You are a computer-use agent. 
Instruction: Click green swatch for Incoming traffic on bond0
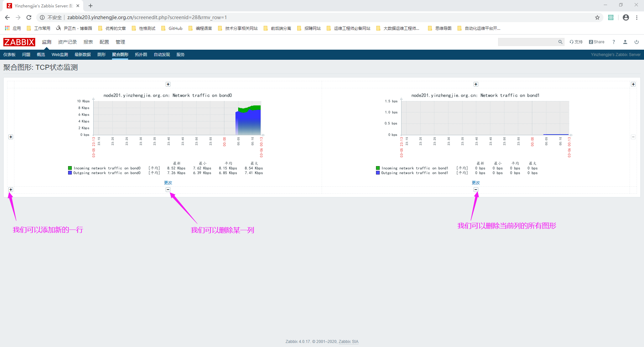pos(70,168)
